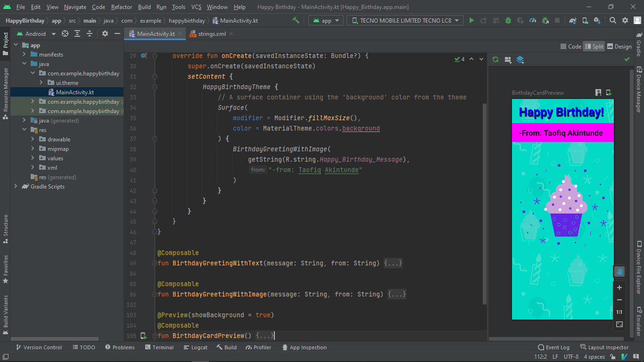Open the Terminal tool window
Image resolution: width=644 pixels, height=362 pixels.
click(x=159, y=347)
